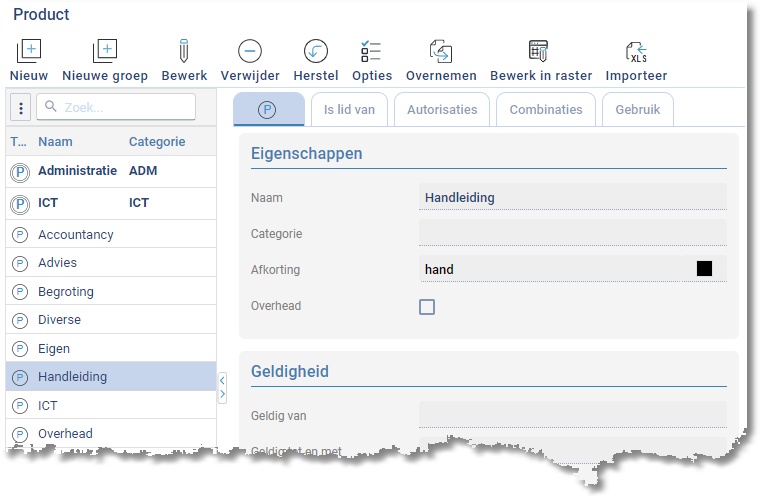Image resolution: width=761 pixels, height=500 pixels.
Task: Switch to the Autorisaties tab
Action: 442,109
